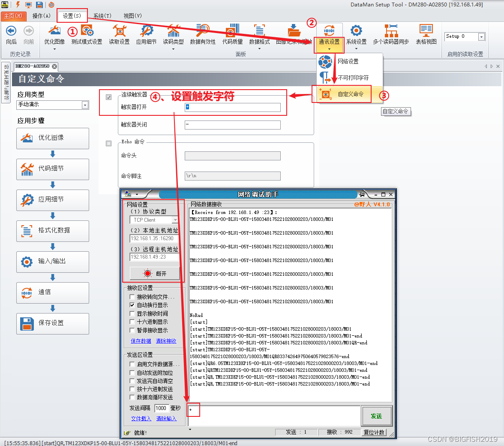Viewport: 504px width, 446px height.
Task: Click inside the 触发器打开 input field
Action: [232, 107]
